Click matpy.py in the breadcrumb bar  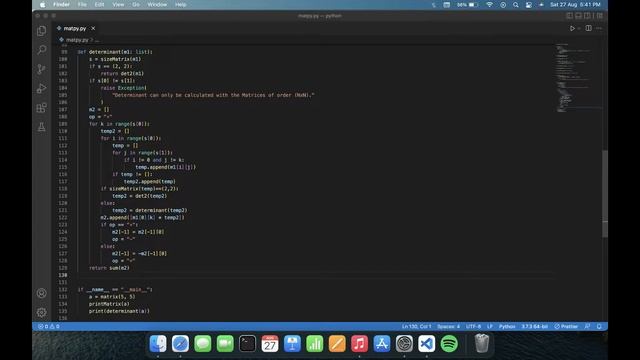click(77, 40)
